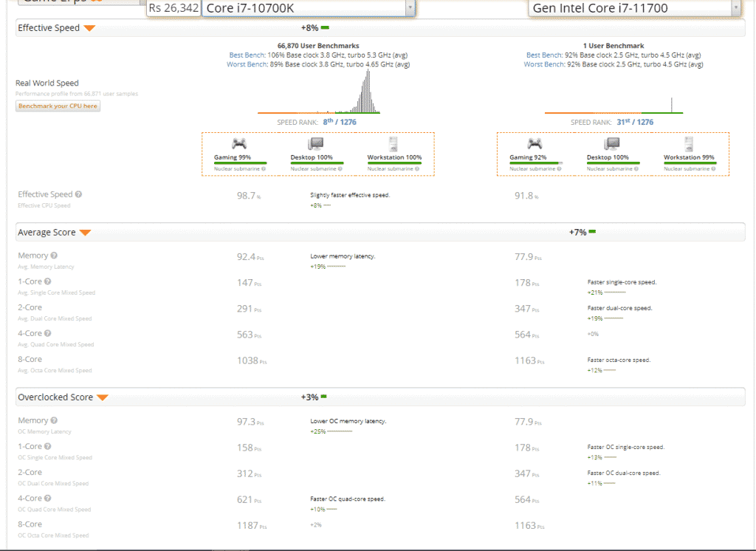Click the Gaming 92% green progress bar
Viewport: 756px width, 551px height.
pos(535,163)
